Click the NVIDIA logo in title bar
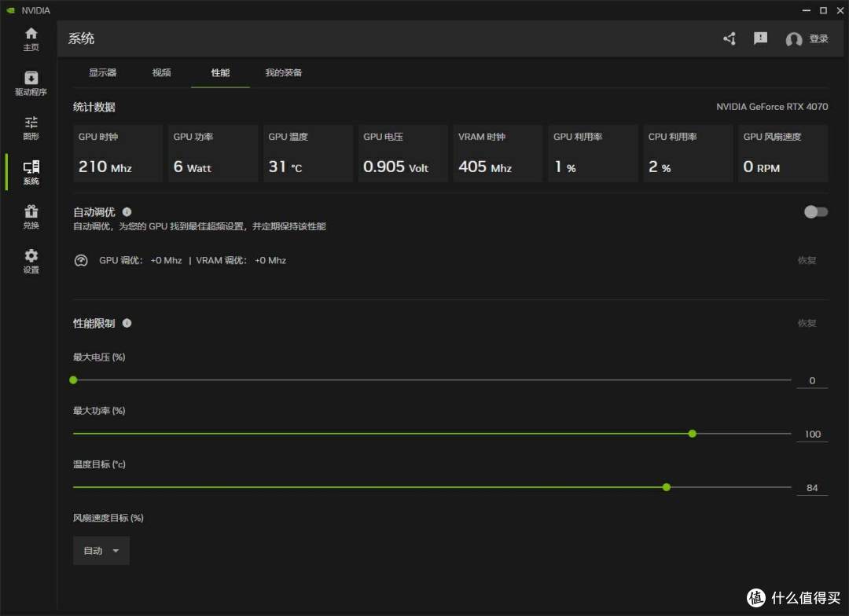Viewport: 849px width, 616px height. pos(11,10)
